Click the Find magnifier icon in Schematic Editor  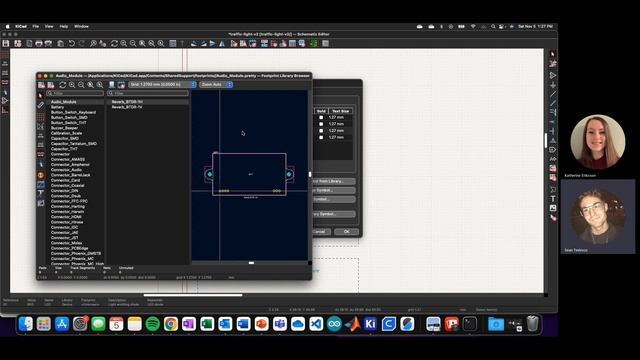point(93,43)
